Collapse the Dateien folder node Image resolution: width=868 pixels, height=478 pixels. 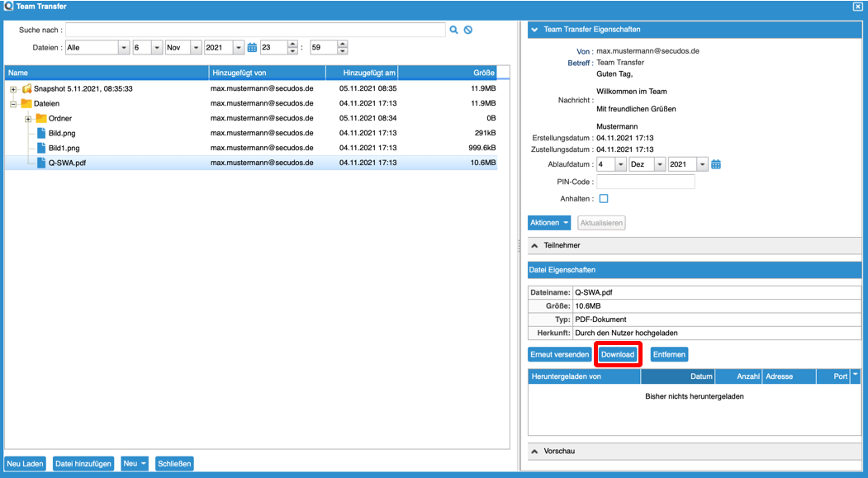(13, 104)
